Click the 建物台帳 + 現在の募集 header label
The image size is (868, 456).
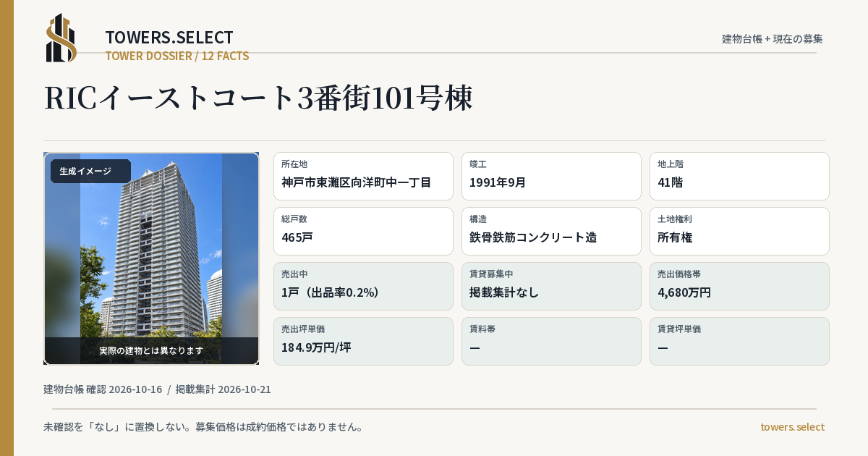point(773,39)
